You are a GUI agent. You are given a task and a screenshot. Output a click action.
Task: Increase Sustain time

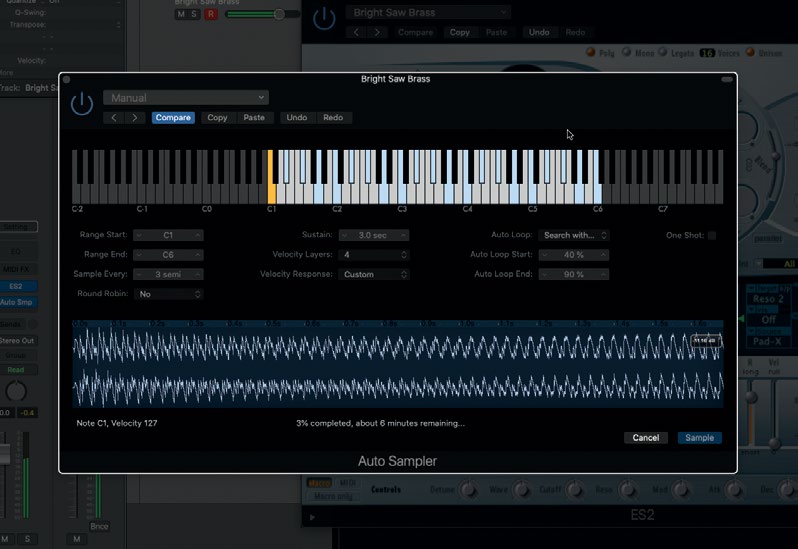pos(403,235)
